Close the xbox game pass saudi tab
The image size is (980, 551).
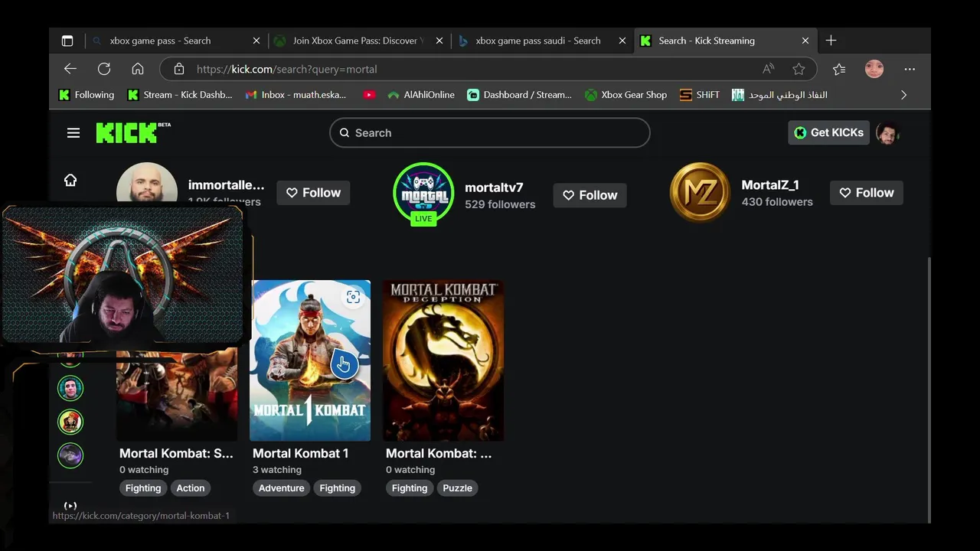622,41
